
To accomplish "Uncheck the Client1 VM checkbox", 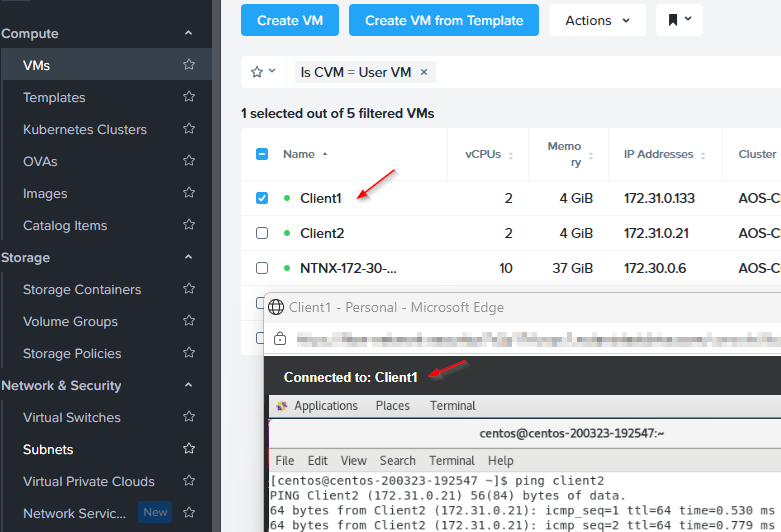I will (262, 198).
